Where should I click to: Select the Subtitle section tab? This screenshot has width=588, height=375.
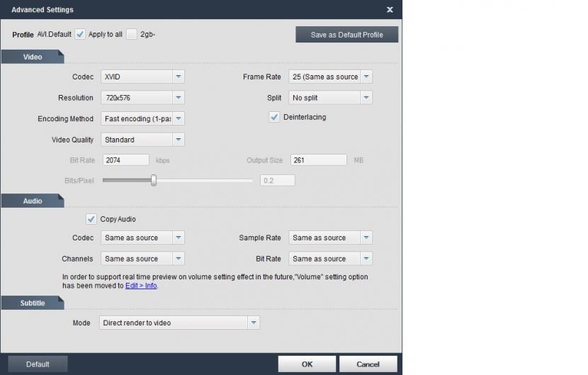click(33, 303)
